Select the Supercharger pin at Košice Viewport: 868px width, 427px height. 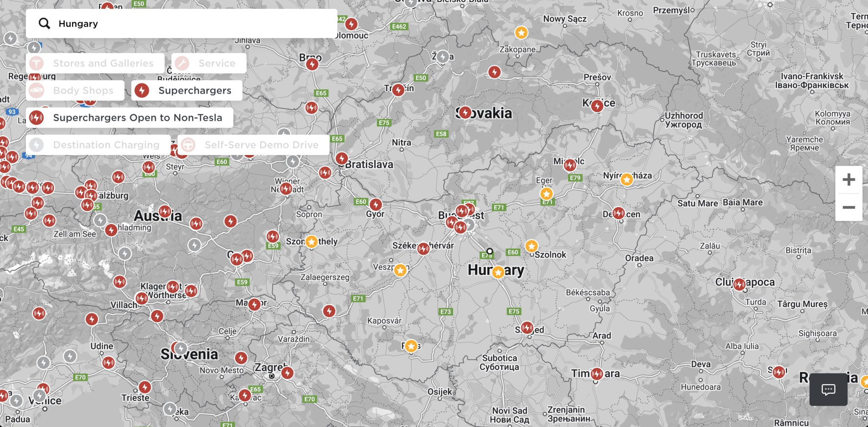(x=597, y=105)
